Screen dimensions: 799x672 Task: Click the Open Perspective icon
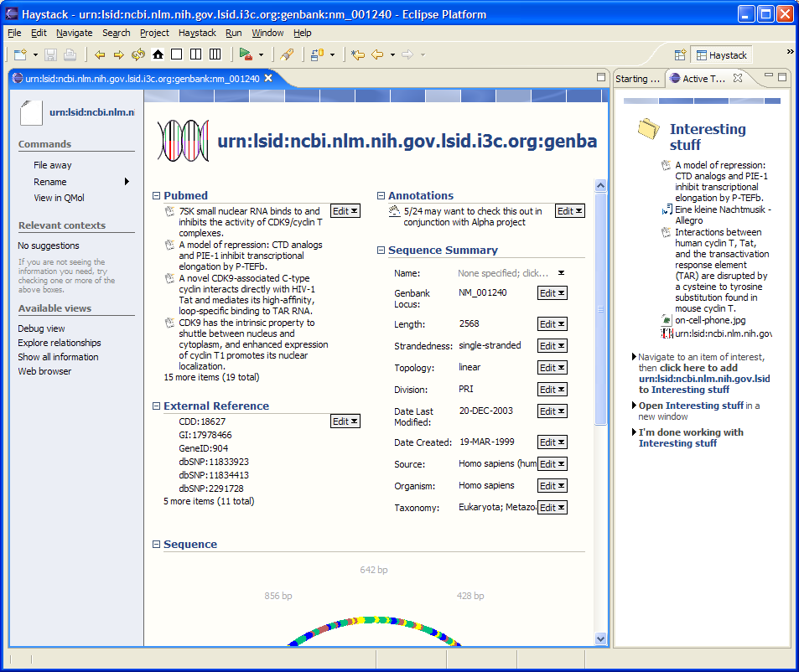coord(681,55)
